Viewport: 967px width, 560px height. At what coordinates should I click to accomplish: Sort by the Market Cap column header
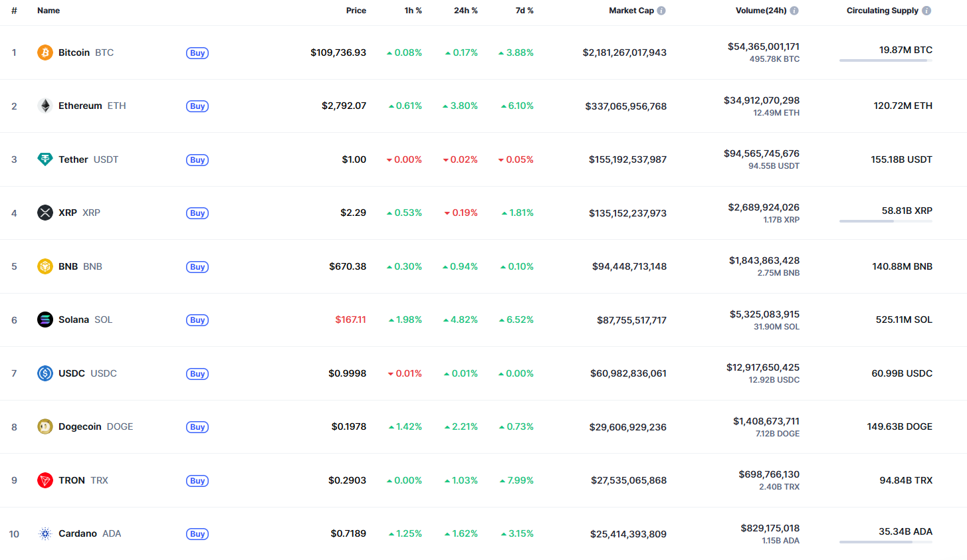pyautogui.click(x=631, y=11)
